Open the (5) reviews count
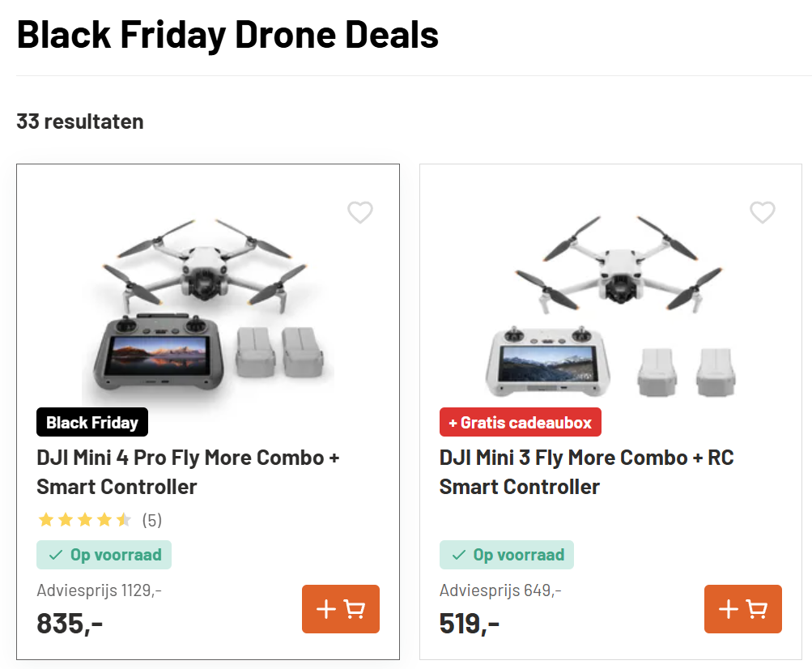This screenshot has width=812, height=669. pos(152,520)
